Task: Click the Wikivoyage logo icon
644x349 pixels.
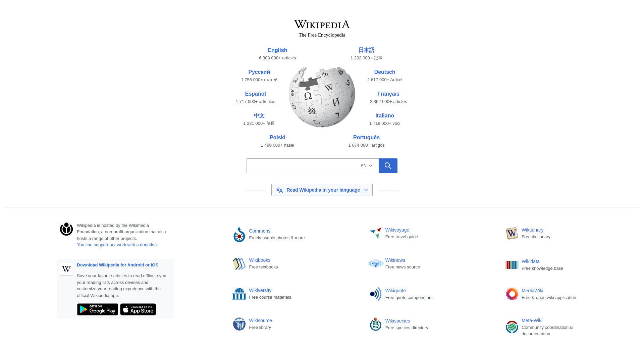Action: 376,233
